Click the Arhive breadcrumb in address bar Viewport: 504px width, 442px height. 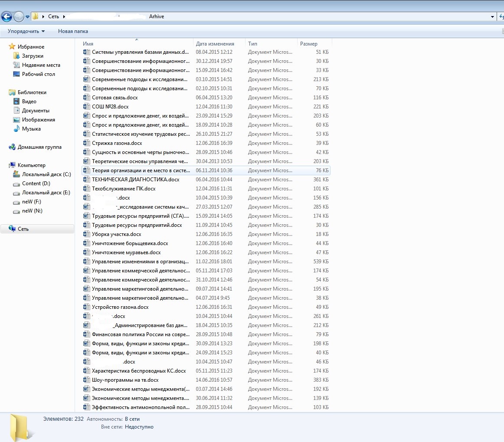point(157,16)
